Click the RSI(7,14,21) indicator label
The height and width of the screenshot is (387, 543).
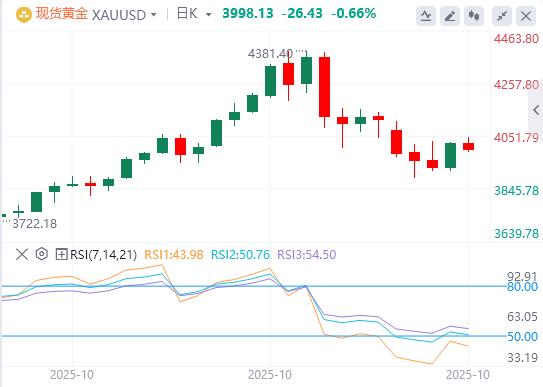[103, 255]
